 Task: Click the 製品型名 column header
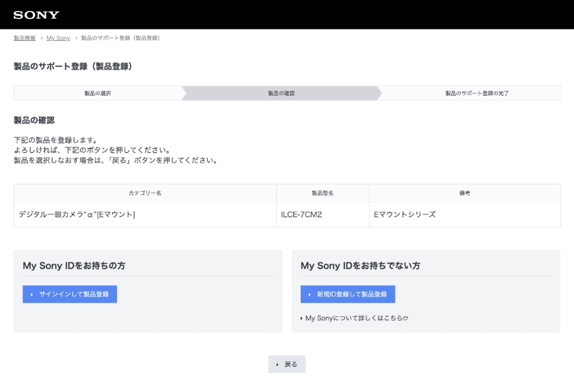(323, 193)
